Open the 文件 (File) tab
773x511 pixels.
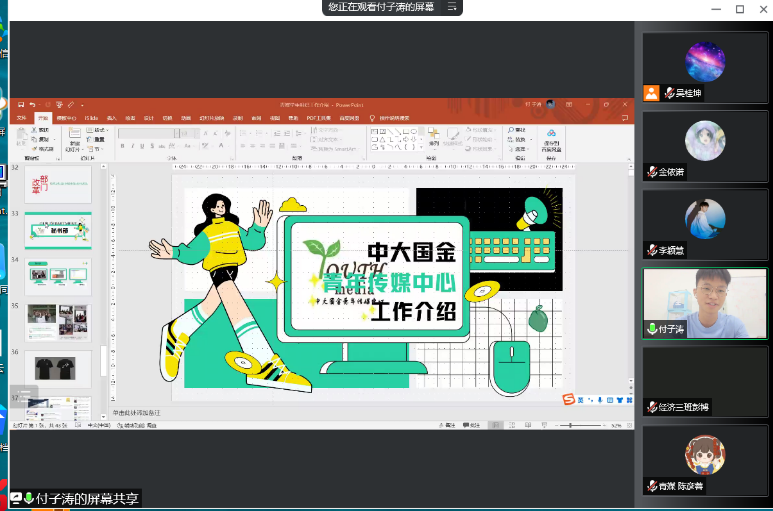20,118
